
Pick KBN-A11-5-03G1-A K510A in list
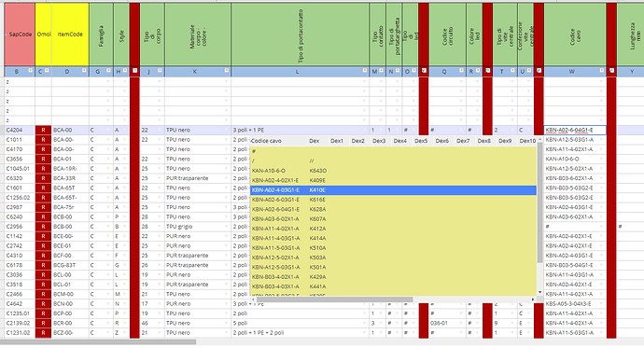(x=393, y=248)
